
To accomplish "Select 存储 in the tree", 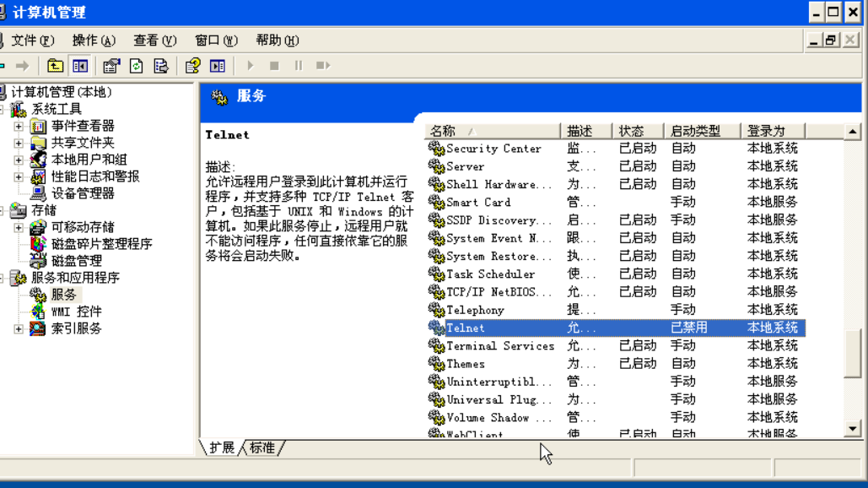I will pos(44,210).
